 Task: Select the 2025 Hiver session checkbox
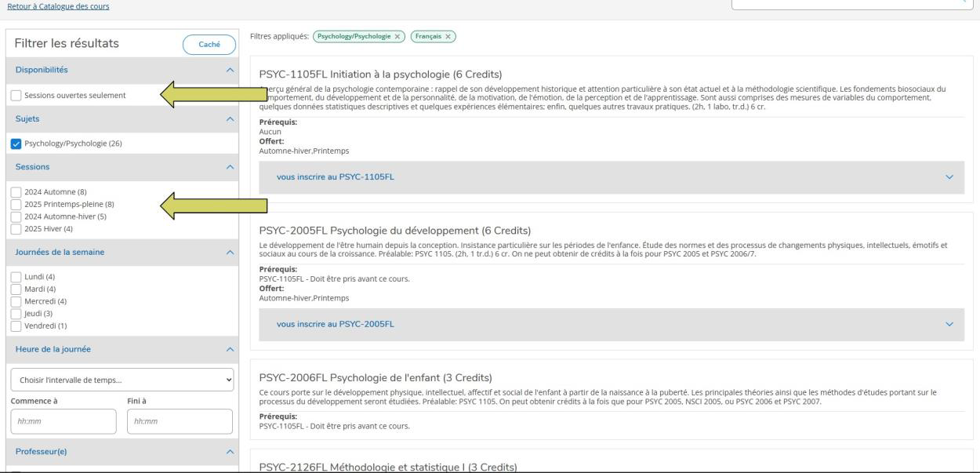tap(16, 228)
